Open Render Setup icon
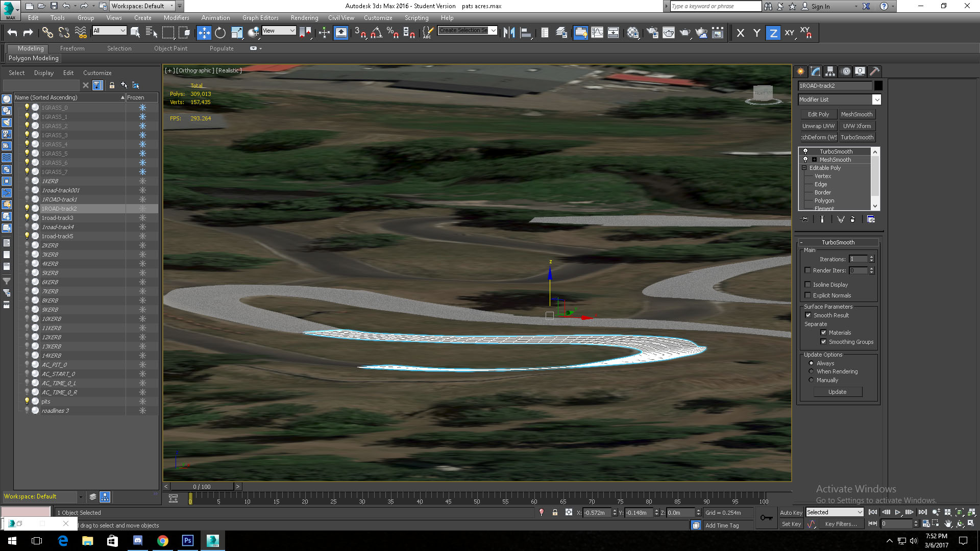Image resolution: width=980 pixels, height=551 pixels. coord(652,33)
